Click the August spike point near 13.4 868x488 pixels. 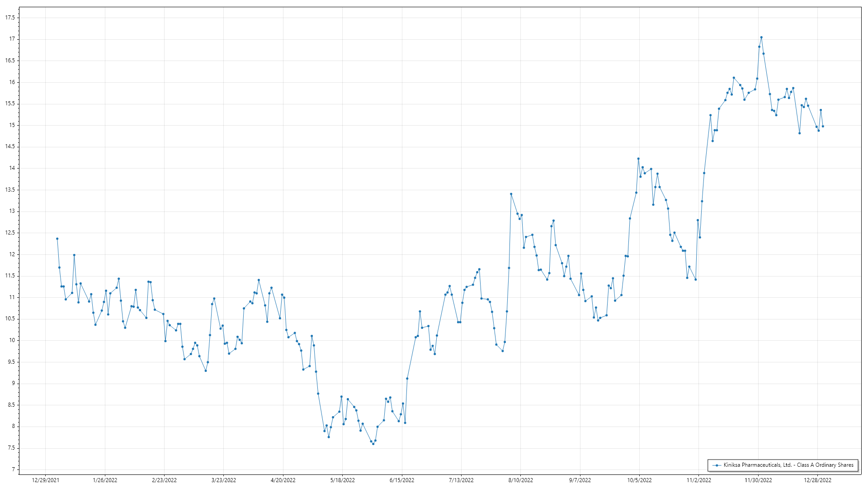pyautogui.click(x=511, y=194)
